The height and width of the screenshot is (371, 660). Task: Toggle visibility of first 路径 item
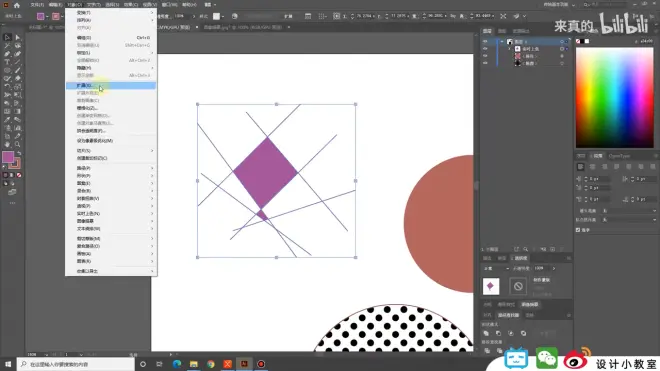click(485, 56)
